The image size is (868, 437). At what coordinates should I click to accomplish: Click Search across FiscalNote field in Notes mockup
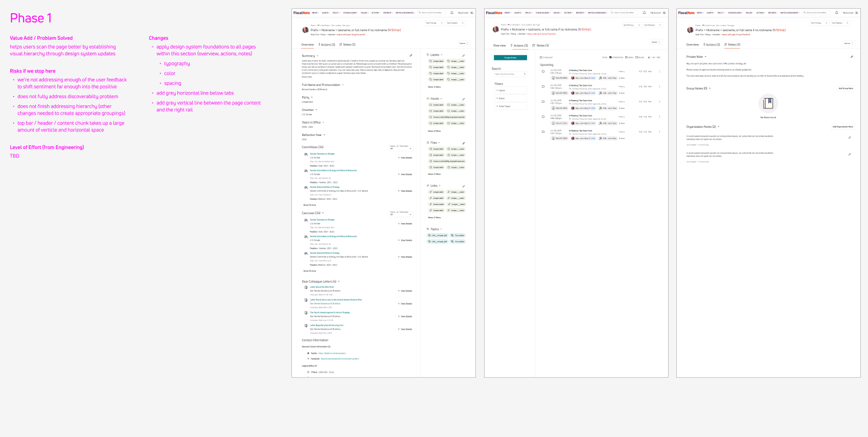click(x=817, y=13)
